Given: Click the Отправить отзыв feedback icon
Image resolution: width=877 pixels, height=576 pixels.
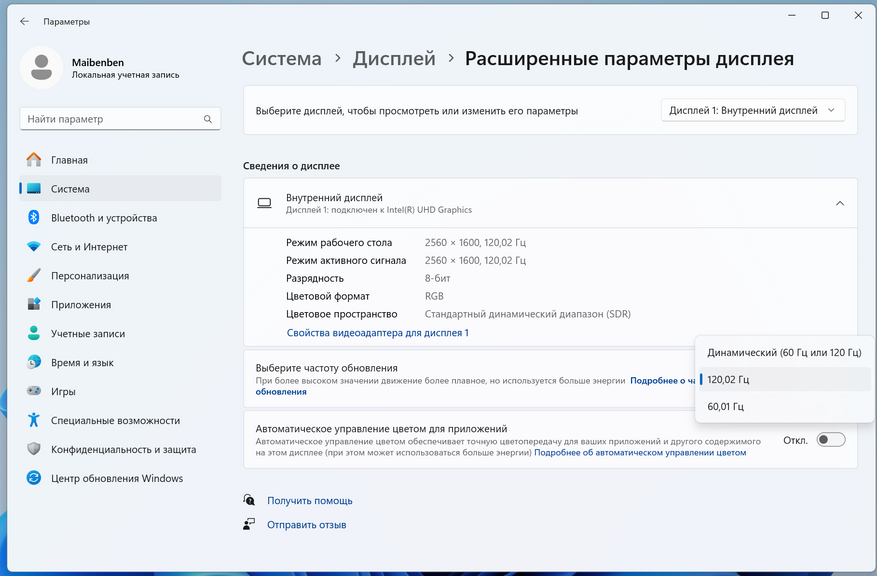Looking at the screenshot, I should [249, 524].
